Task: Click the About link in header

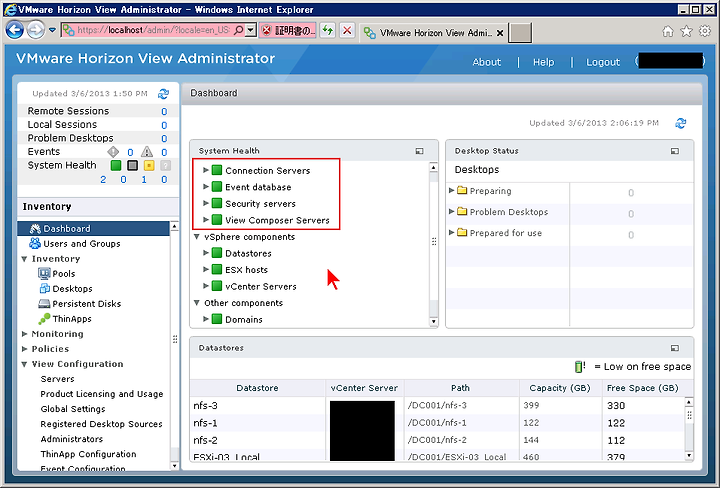Action: pyautogui.click(x=487, y=62)
